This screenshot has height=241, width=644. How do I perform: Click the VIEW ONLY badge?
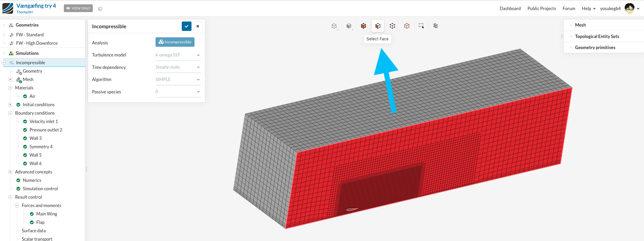coord(78,8)
